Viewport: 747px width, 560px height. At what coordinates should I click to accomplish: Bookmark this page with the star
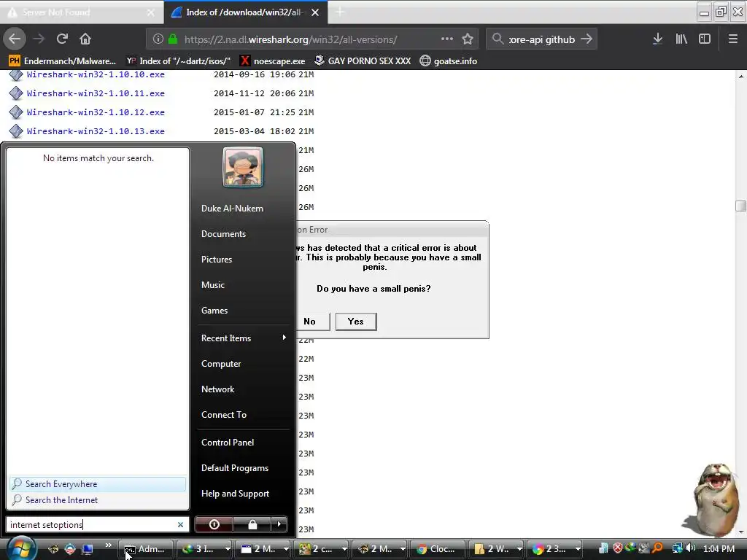click(x=468, y=39)
